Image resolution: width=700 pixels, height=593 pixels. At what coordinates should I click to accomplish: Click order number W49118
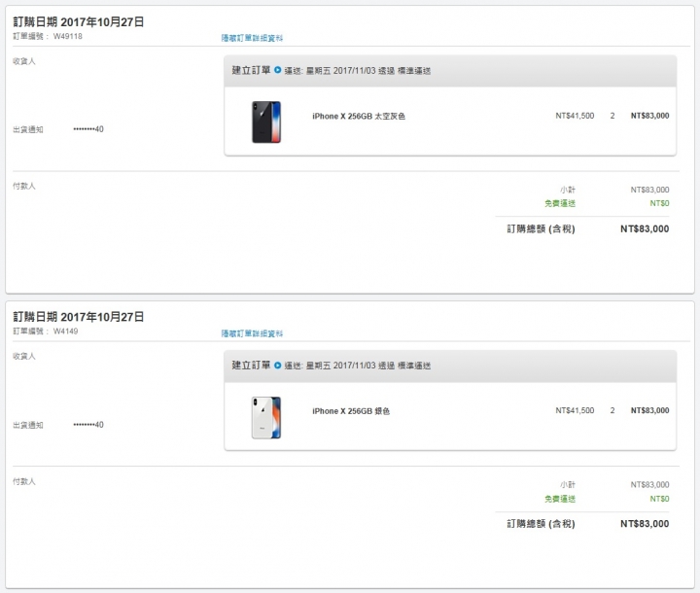[x=68, y=36]
